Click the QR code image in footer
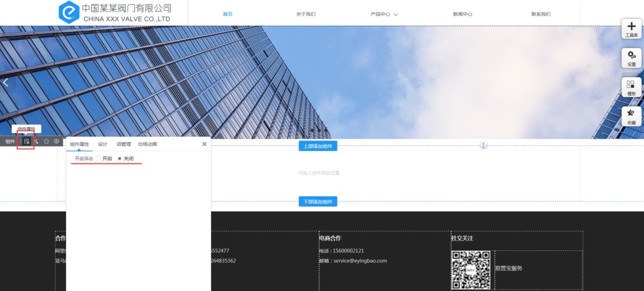Viewport: 644px width, 291px height. tap(471, 270)
